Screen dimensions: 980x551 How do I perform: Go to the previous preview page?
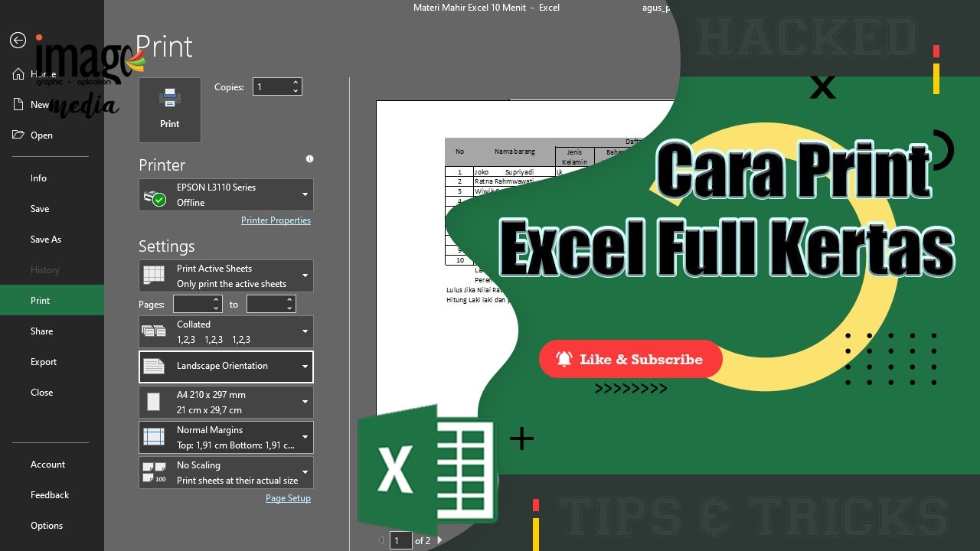pyautogui.click(x=382, y=540)
